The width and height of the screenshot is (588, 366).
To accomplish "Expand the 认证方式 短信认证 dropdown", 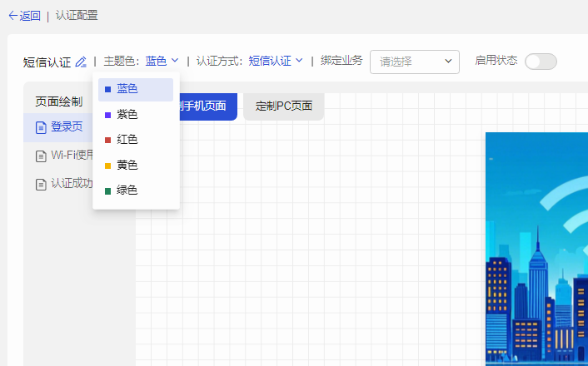I will pos(276,61).
